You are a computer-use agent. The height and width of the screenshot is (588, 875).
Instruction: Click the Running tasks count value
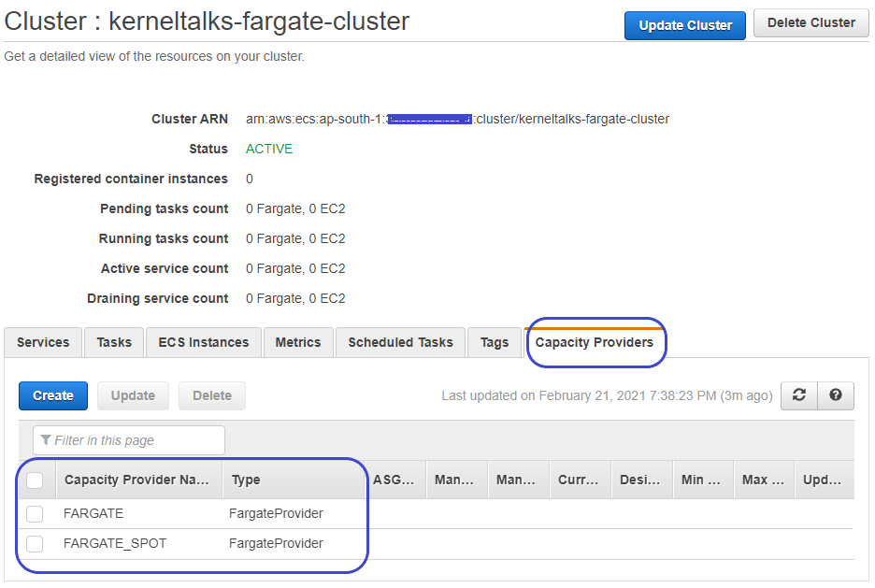pos(295,238)
